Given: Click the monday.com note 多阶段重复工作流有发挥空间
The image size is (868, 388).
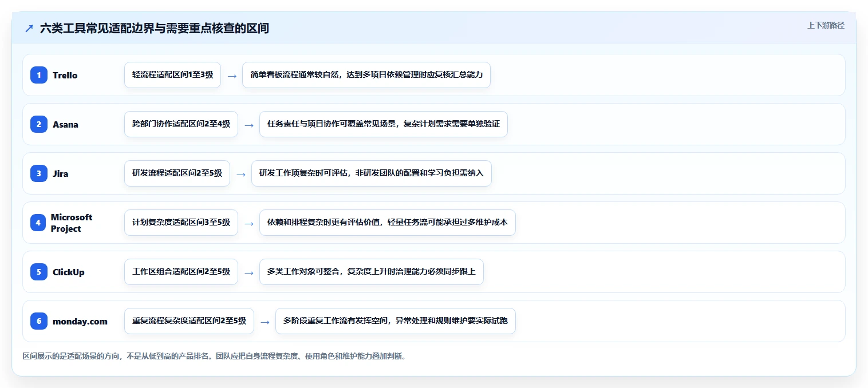Looking at the screenshot, I should coord(396,321).
